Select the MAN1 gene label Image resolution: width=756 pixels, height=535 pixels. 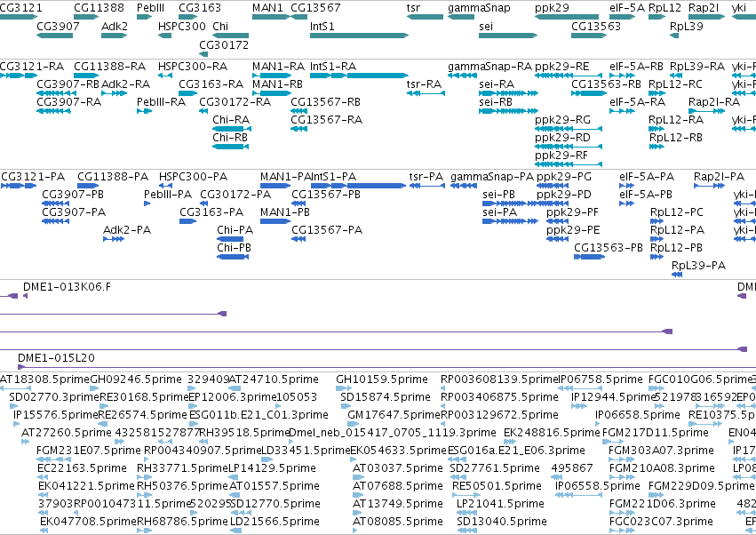click(x=267, y=8)
